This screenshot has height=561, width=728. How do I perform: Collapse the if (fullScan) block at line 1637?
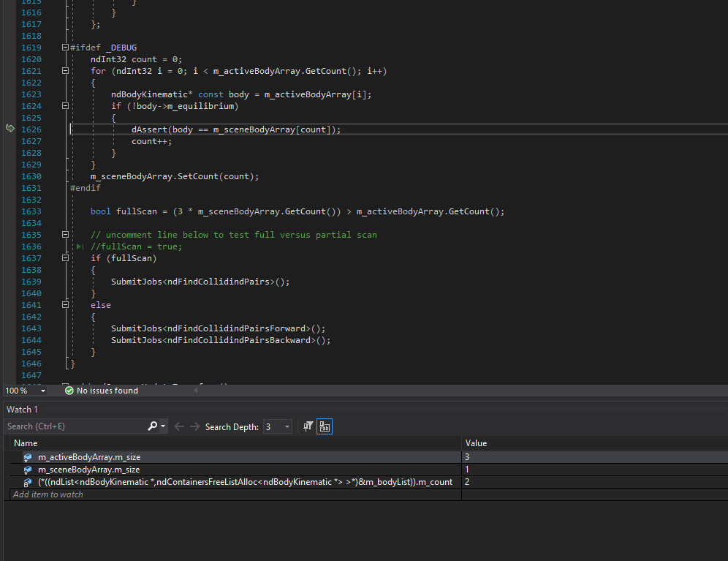[x=65, y=258]
